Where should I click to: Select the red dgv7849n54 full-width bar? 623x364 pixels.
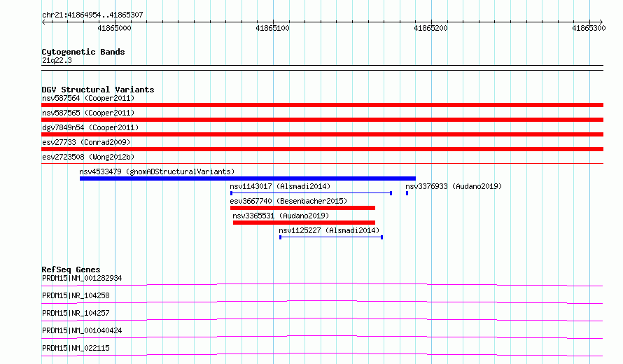(x=322, y=134)
